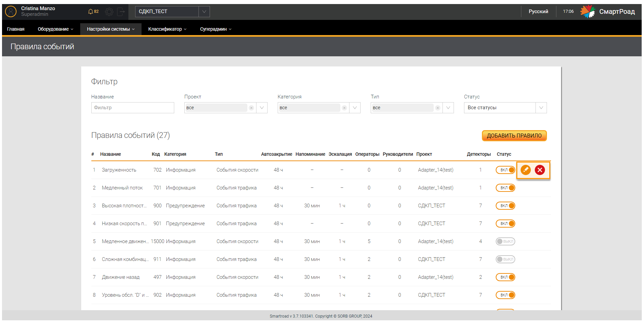
Task: Click the logout exit icon
Action: (x=121, y=12)
